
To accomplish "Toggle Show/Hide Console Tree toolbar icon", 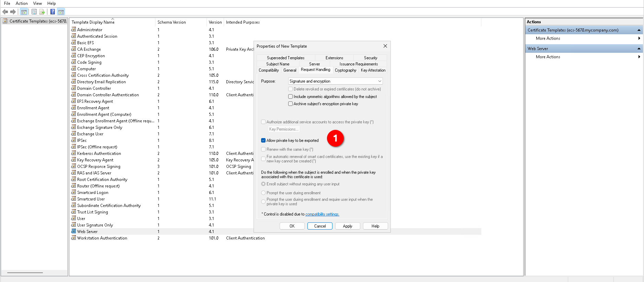I will pyautogui.click(x=24, y=12).
